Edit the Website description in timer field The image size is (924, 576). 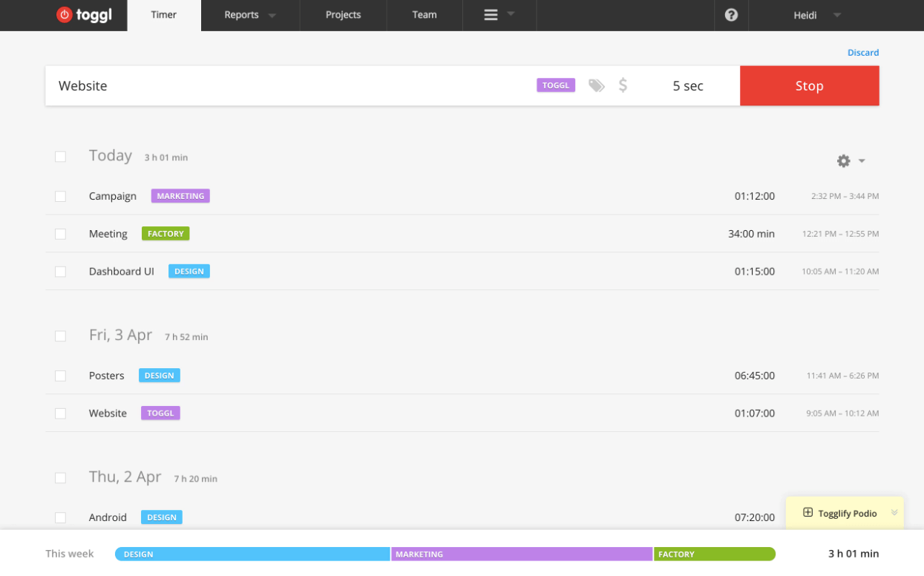point(83,86)
